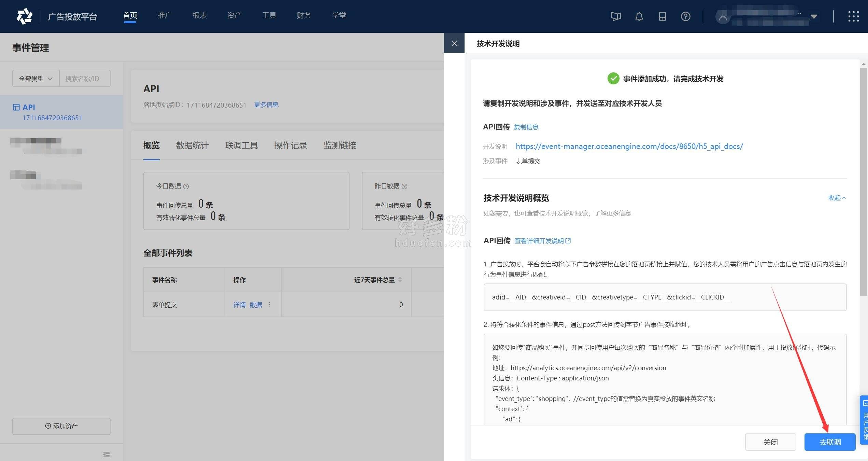
Task: Open the 财务 menu in top navigation
Action: (303, 15)
